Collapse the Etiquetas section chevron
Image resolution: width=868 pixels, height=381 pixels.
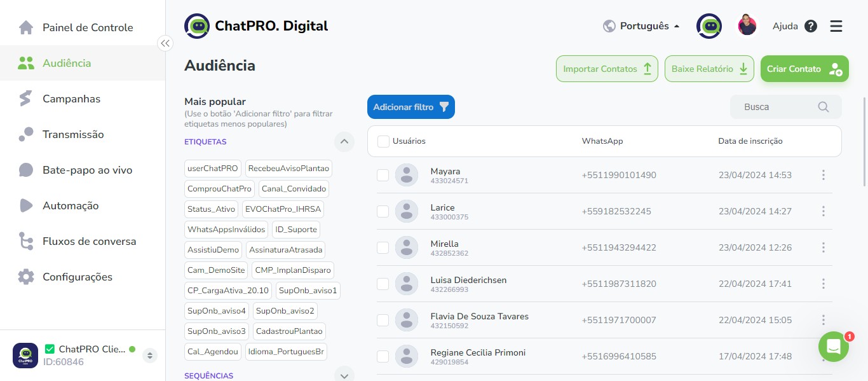344,141
